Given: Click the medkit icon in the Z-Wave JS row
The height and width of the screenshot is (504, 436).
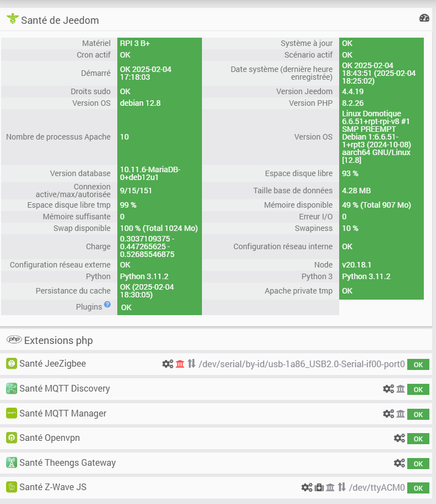Looking at the screenshot, I should (x=319, y=487).
